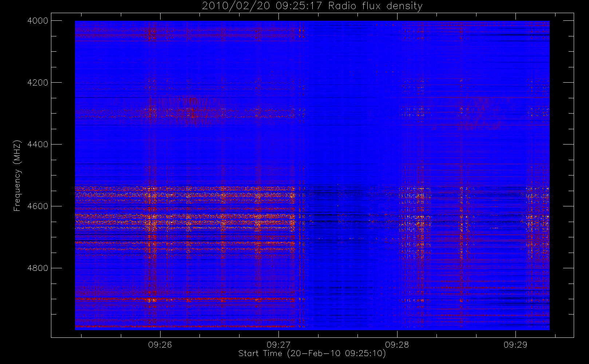Click the 4600 frequency tick label
The image size is (589, 364).
[38, 206]
